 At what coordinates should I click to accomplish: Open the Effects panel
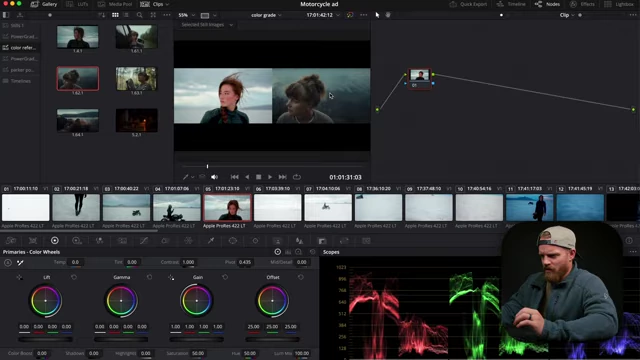(x=582, y=4)
